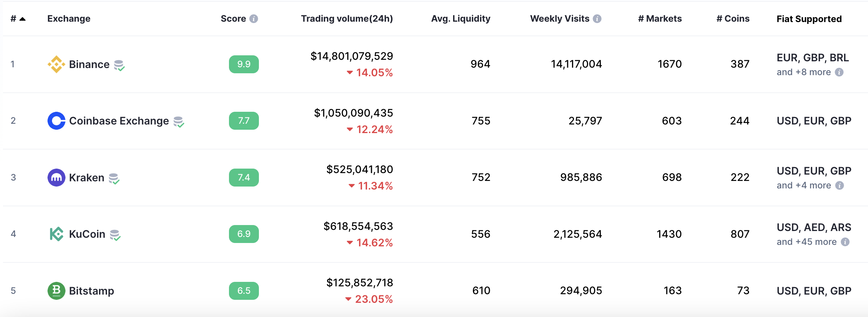868x317 pixels.
Task: Click Bitstamp average liquidity 610
Action: point(481,291)
